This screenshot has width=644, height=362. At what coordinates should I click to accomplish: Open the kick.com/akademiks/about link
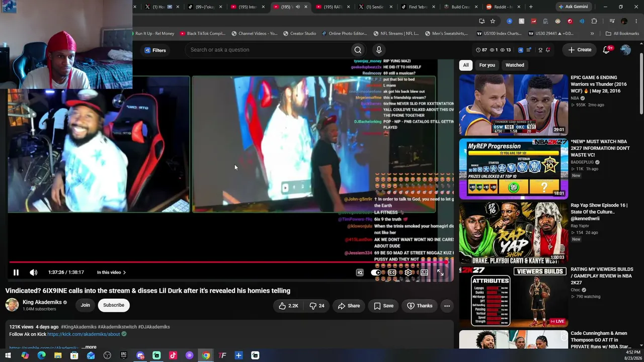84,334
